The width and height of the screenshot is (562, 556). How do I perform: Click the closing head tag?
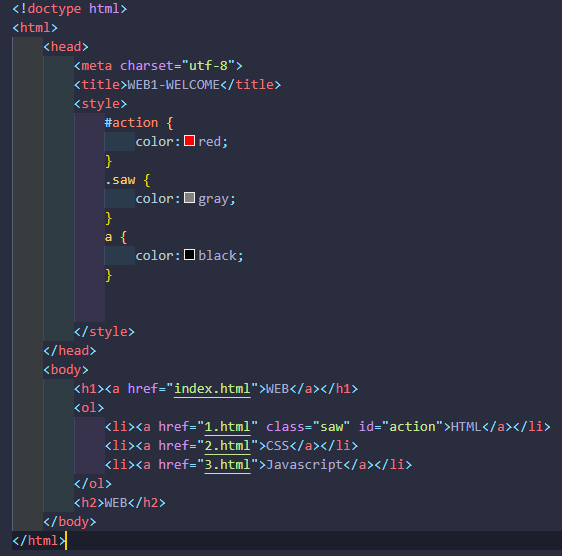[70, 351]
